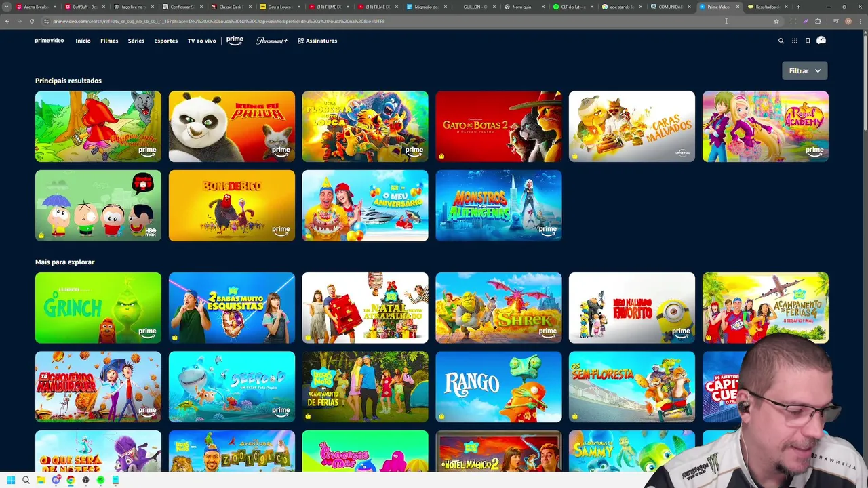868x488 pixels.
Task: Open the Filmes menu
Action: 109,41
